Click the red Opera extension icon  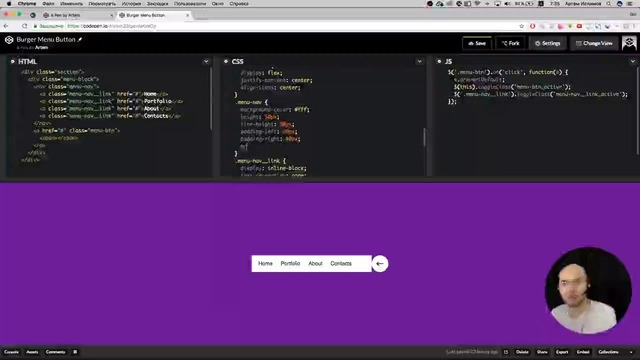(x=532, y=26)
